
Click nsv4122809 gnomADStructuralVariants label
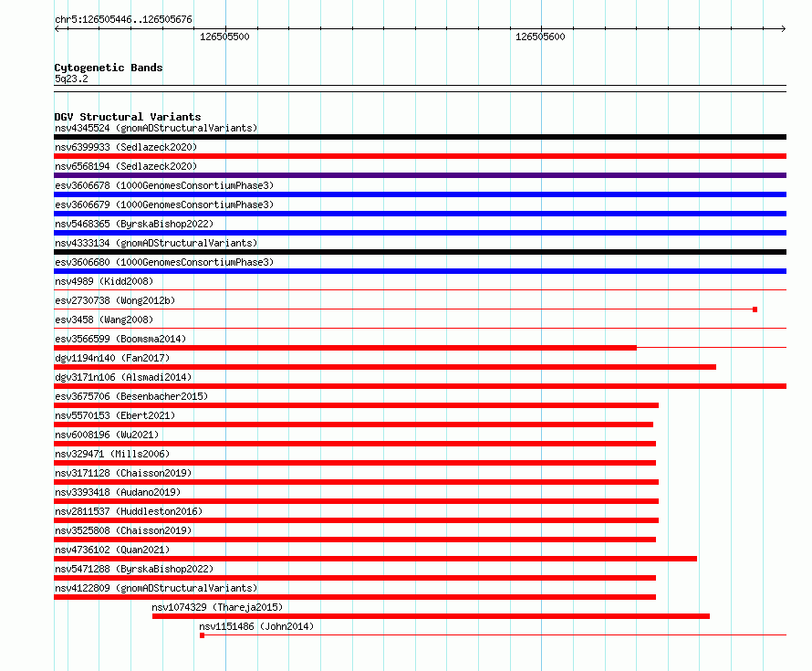pos(156,588)
